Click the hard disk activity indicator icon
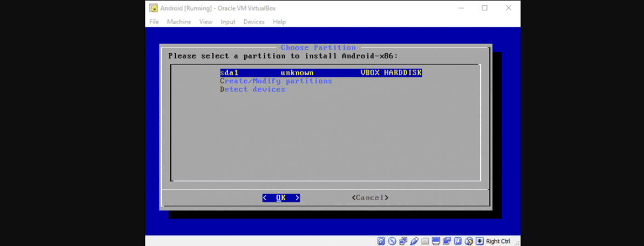This screenshot has width=644, height=246. click(x=381, y=241)
